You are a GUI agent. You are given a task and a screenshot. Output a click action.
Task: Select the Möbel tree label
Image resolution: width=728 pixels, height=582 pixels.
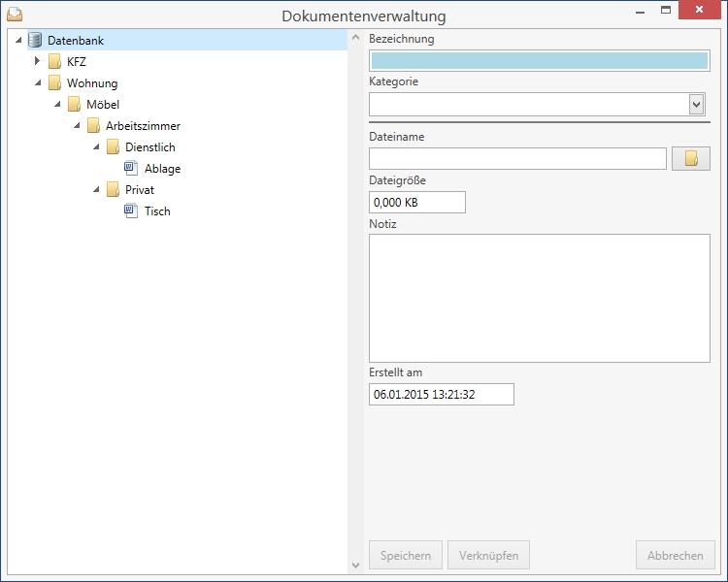pos(103,105)
